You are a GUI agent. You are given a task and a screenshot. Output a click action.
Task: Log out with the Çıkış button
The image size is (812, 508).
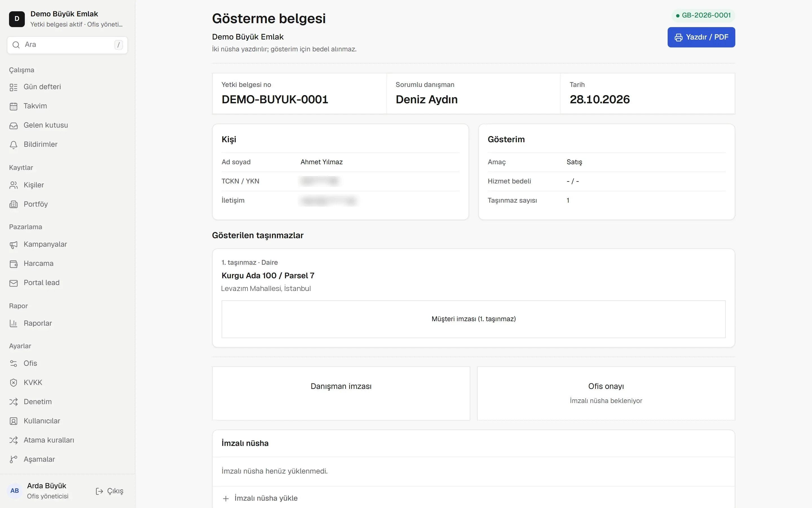[109, 491]
